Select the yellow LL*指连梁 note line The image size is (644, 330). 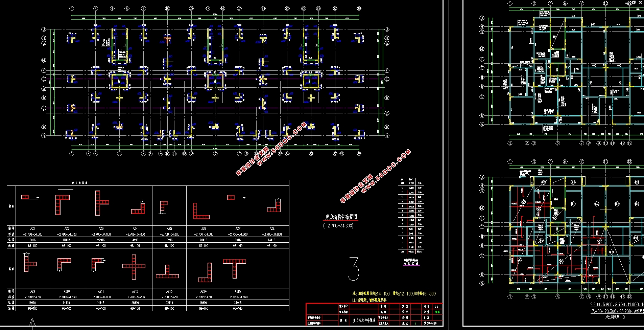pyautogui.click(x=370, y=300)
